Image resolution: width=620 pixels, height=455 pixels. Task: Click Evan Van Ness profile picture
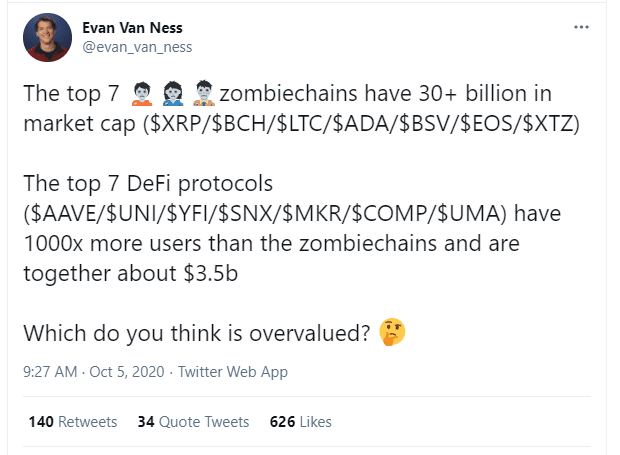47,37
